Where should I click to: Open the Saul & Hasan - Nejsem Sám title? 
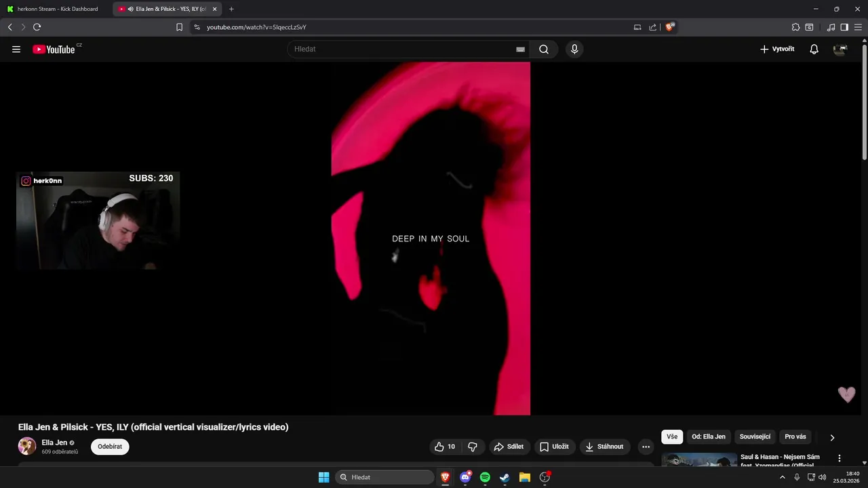coord(780,461)
